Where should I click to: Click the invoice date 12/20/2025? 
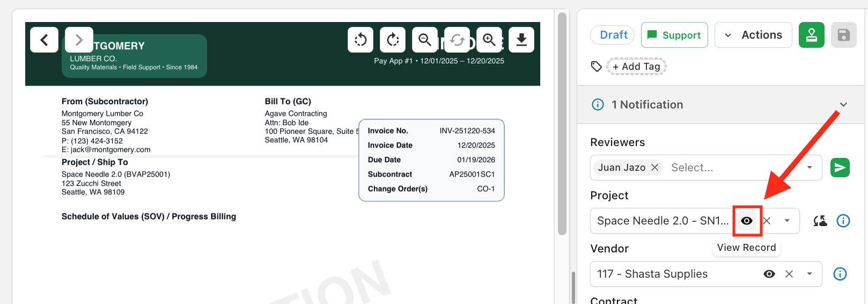pyautogui.click(x=476, y=146)
